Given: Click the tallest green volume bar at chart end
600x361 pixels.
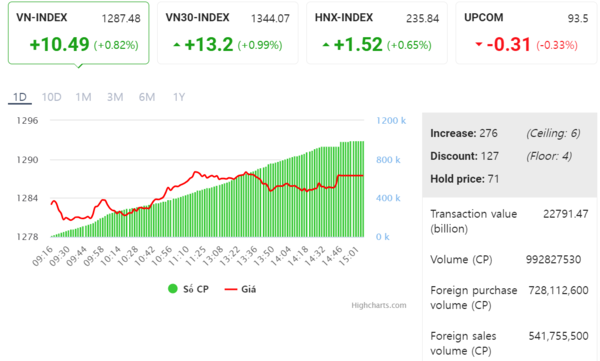Looking at the screenshot, I should click(x=362, y=189).
